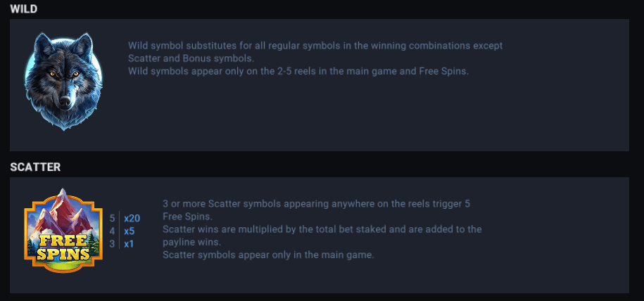Click the x20 payout multiplier

[x=132, y=218]
